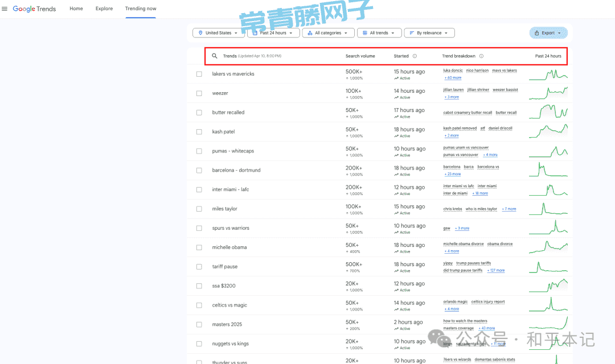The image size is (615, 364).
Task: Open the hamburger main menu
Action: pyautogui.click(x=5, y=9)
